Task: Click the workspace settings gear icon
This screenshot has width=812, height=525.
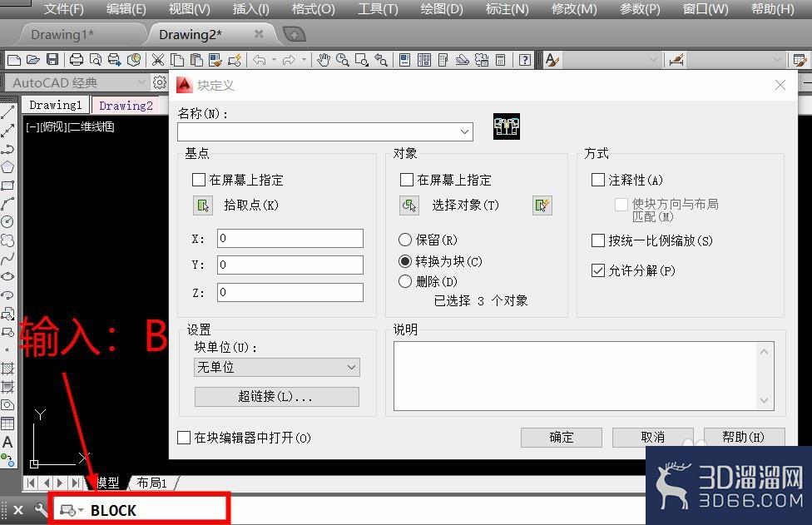Action: [160, 82]
